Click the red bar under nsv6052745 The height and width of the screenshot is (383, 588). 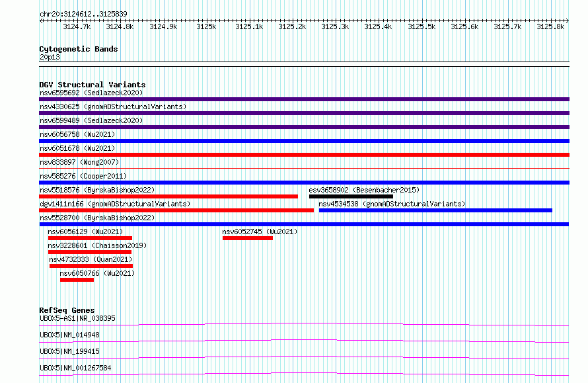coord(248,238)
